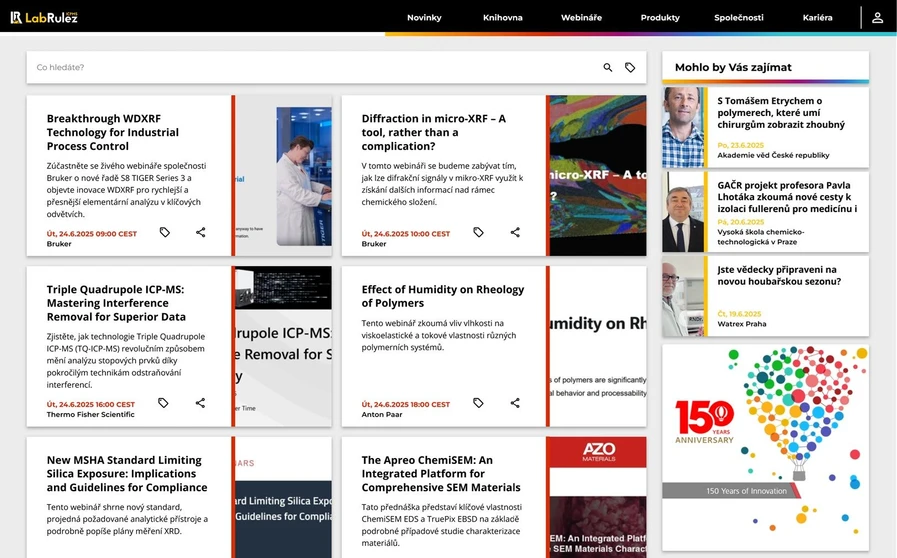The height and width of the screenshot is (558, 897).
Task: Share the Effect of Humidity on Rheology webinar
Action: [x=515, y=403]
